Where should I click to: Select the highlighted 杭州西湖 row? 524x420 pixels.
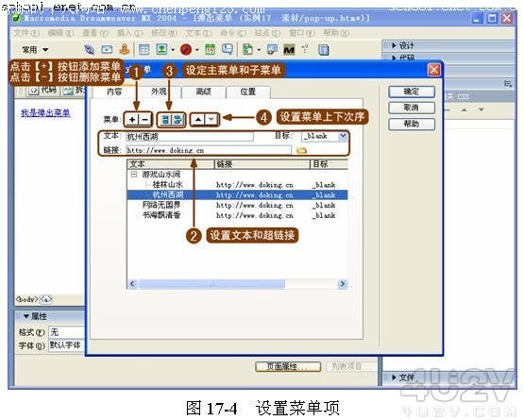click(237, 194)
